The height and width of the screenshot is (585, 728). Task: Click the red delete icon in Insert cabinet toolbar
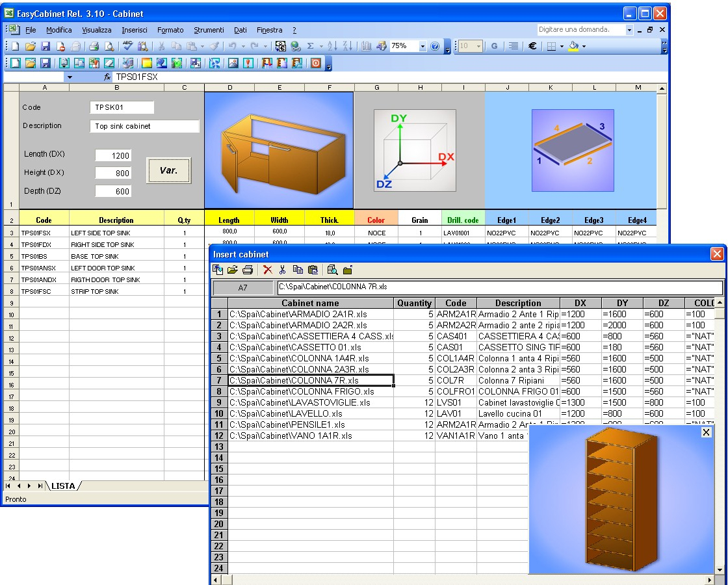click(x=267, y=270)
